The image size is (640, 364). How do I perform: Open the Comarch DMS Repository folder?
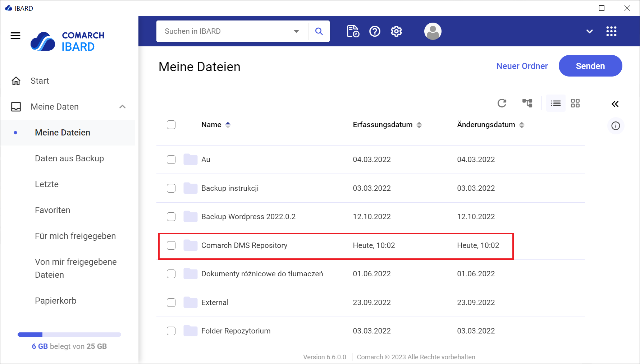tap(244, 245)
